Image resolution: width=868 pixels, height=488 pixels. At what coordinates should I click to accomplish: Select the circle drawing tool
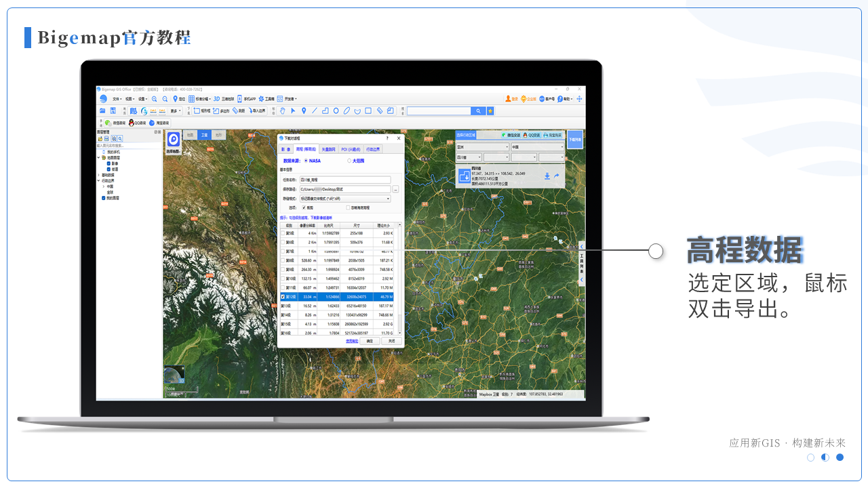point(336,110)
